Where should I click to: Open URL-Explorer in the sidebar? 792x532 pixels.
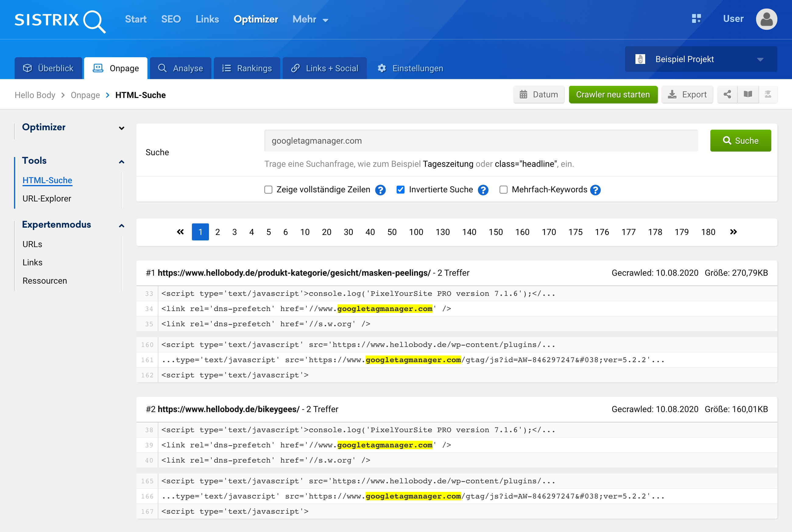(x=47, y=198)
